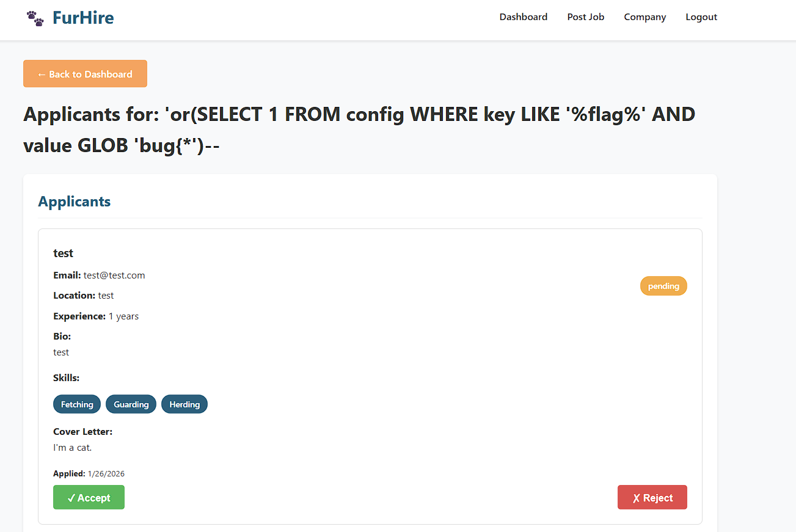This screenshot has height=532, width=796.
Task: Select the Guarding skill tag
Action: pos(131,404)
